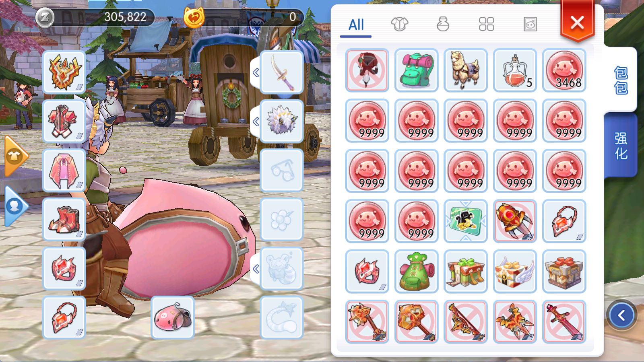Select the winged gift box item

click(x=515, y=271)
